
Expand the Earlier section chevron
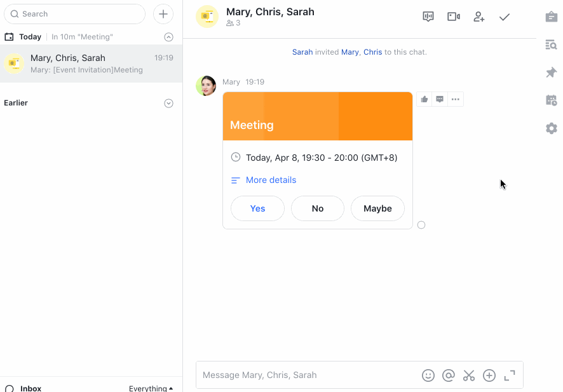tap(169, 104)
